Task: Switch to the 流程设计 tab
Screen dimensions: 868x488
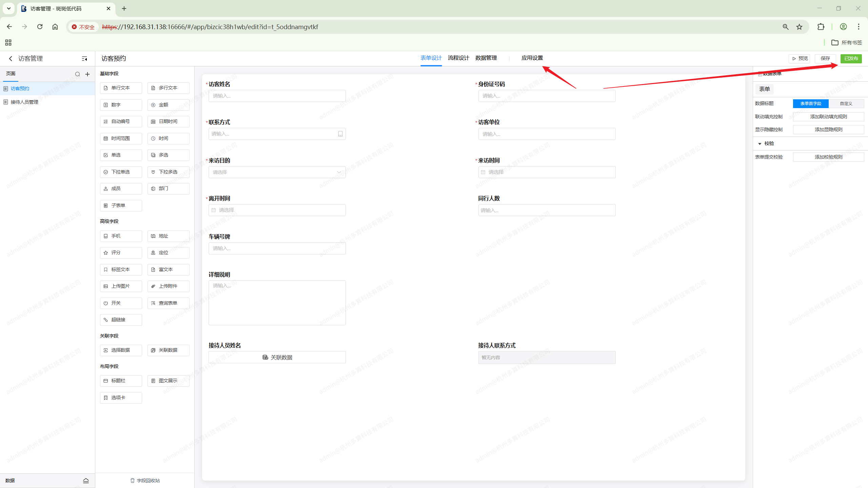Action: click(458, 58)
